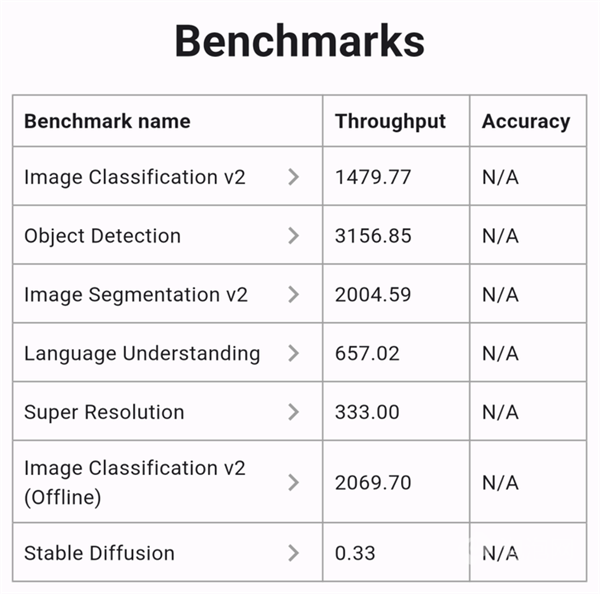
Task: Click the Object Detection benchmark label
Action: point(103,236)
